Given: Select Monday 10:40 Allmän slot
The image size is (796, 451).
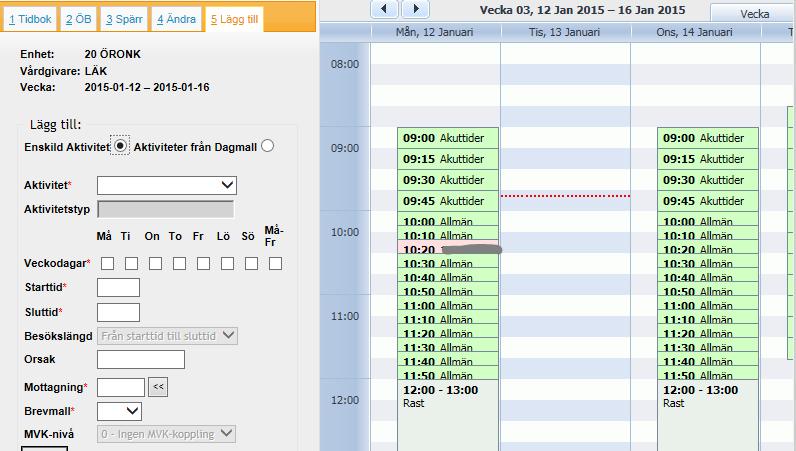Looking at the screenshot, I should tap(448, 275).
